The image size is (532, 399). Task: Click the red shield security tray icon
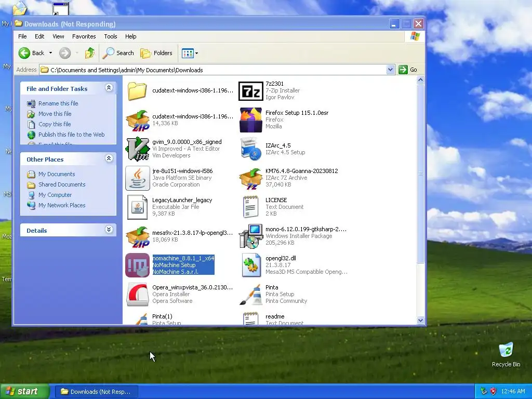pyautogui.click(x=494, y=392)
